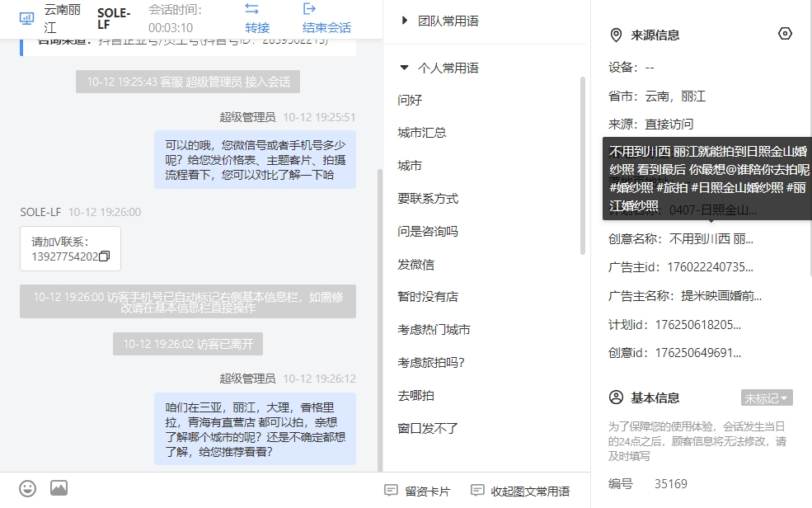Viewport: 812px width, 508px height.
Task: Click the 广告主id value
Action: (710, 267)
